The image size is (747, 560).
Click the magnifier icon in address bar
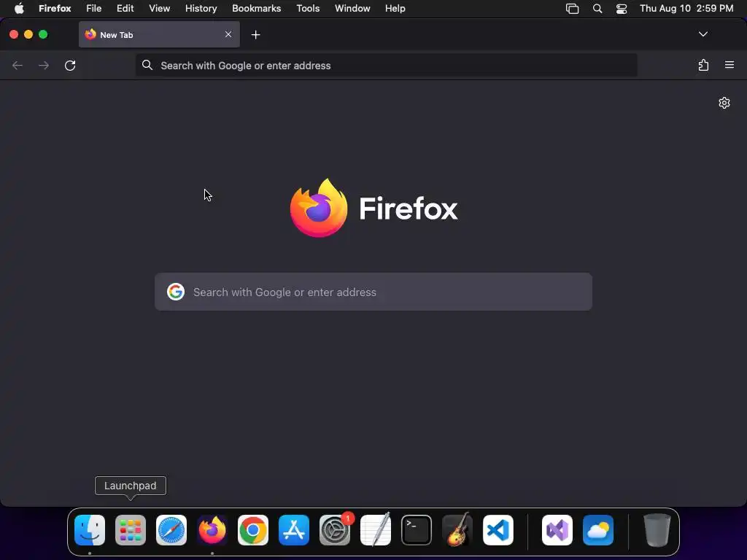(x=147, y=65)
